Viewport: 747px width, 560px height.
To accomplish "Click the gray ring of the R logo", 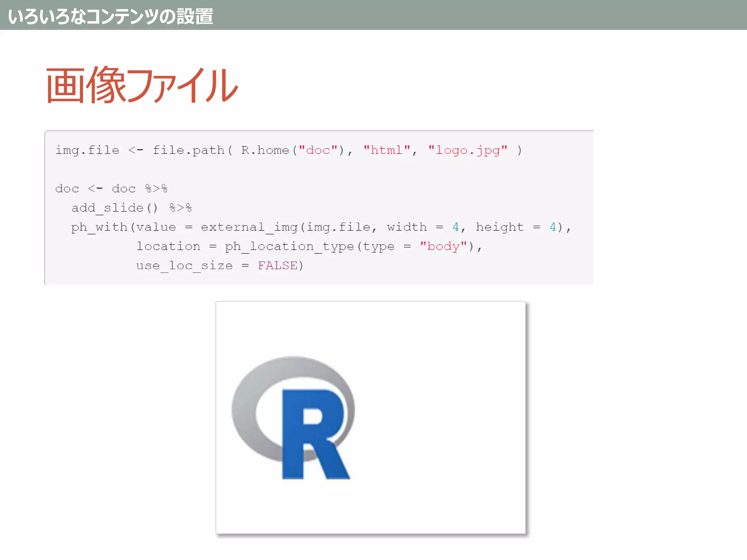I will (x=244, y=408).
